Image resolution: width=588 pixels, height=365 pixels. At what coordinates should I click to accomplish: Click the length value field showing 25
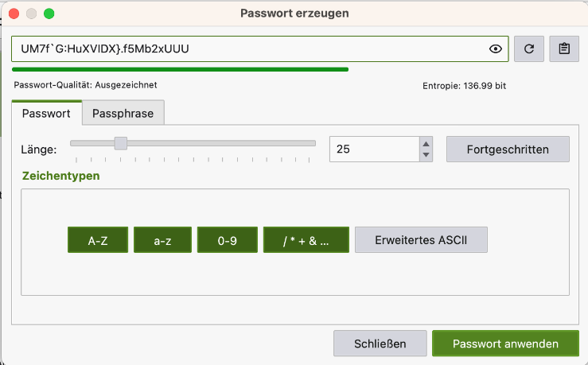click(372, 149)
